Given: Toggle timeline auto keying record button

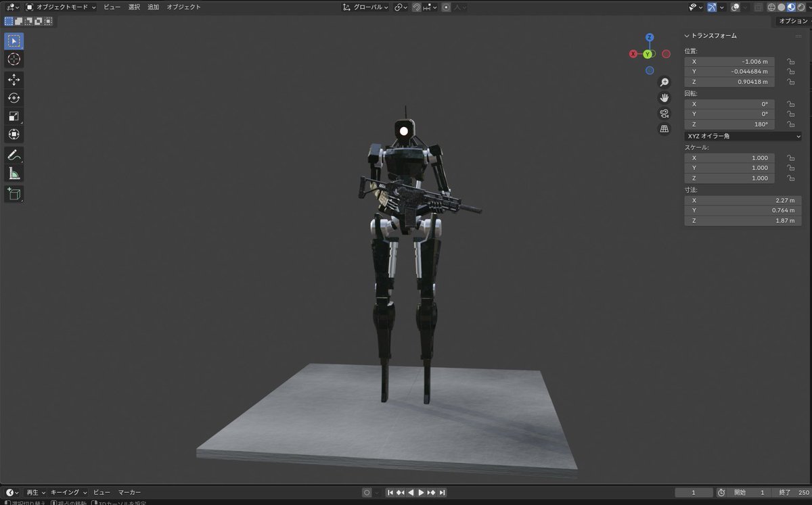Looking at the screenshot, I should 367,493.
